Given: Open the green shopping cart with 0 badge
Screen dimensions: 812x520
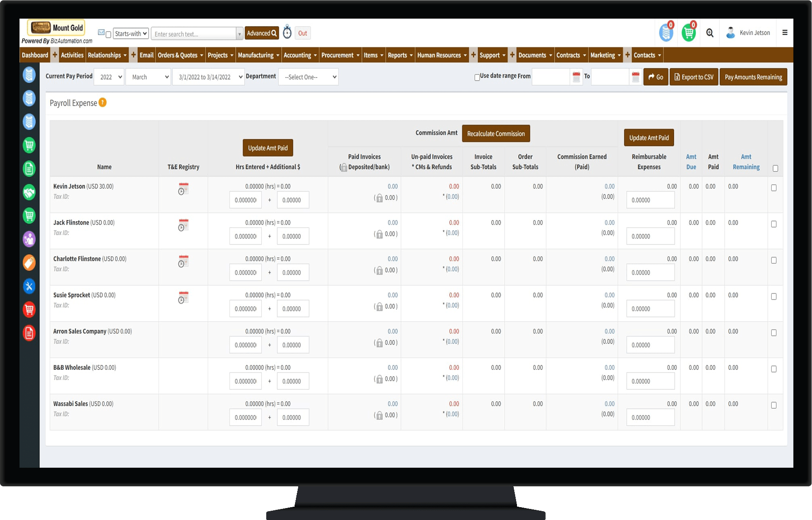Looking at the screenshot, I should [688, 32].
